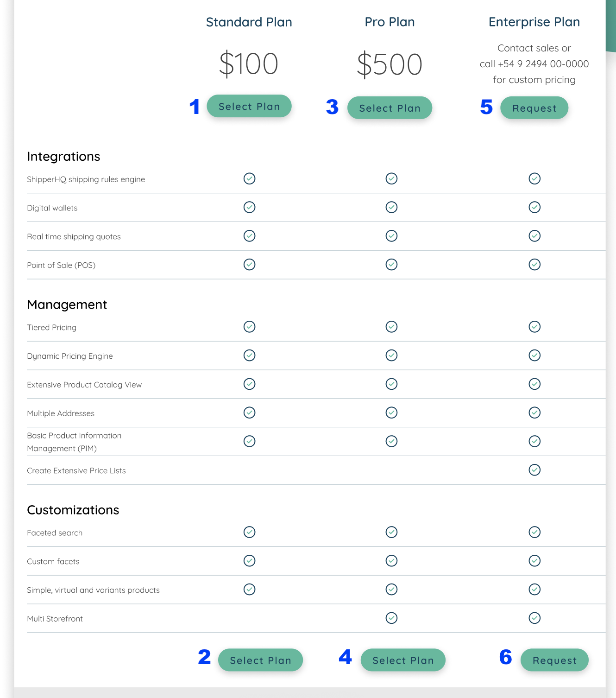The image size is (616, 698).
Task: Click Select Plan at marker 4
Action: [403, 660]
